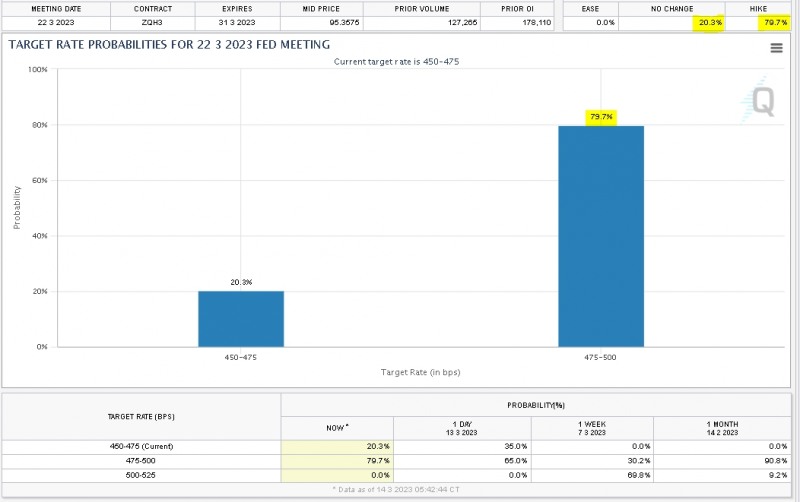
Task: Click the NO CHANGE column header
Action: 672,9
